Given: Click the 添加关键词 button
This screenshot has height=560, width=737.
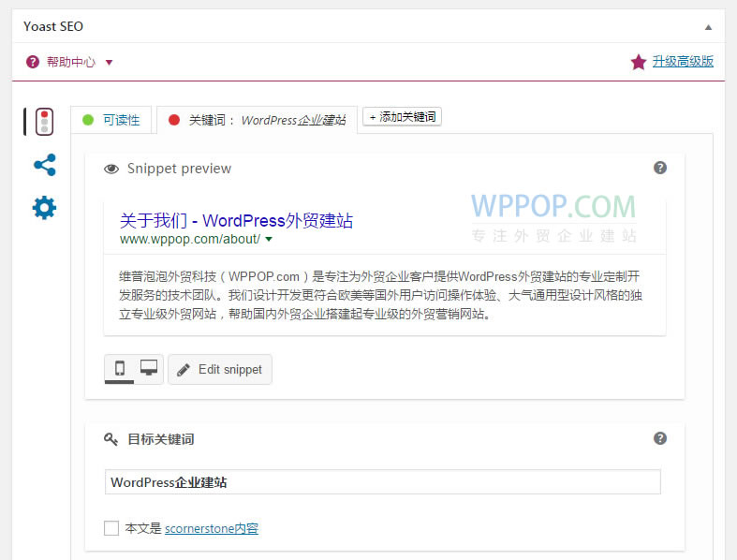Looking at the screenshot, I should coord(403,117).
